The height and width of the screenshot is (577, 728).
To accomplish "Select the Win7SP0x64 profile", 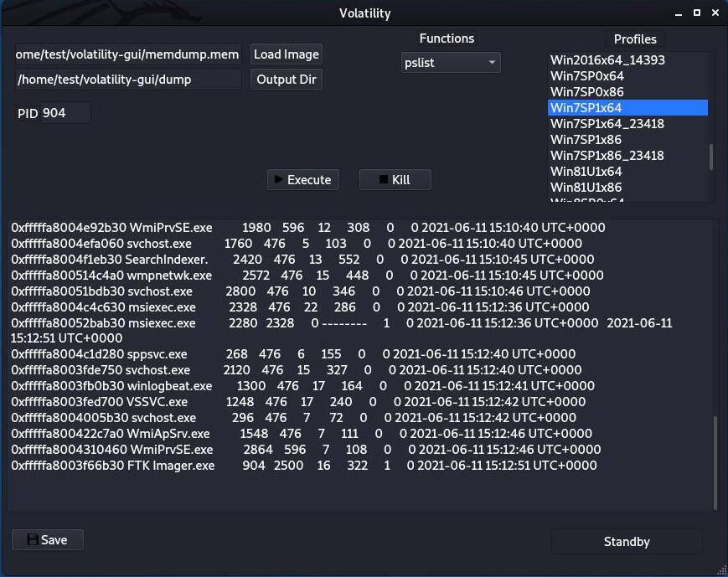I will tap(627, 75).
